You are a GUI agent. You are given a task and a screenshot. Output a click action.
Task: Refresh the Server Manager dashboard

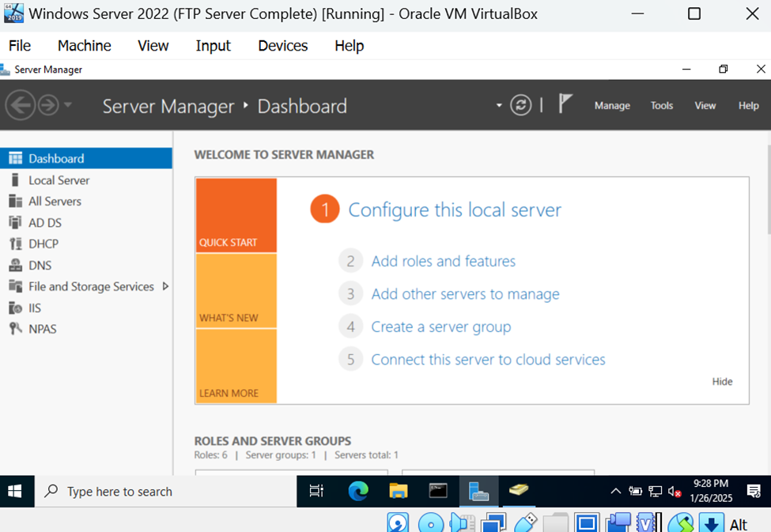tap(520, 104)
